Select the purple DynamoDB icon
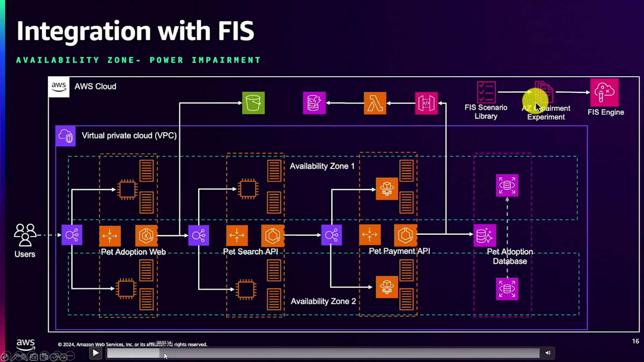 point(314,103)
